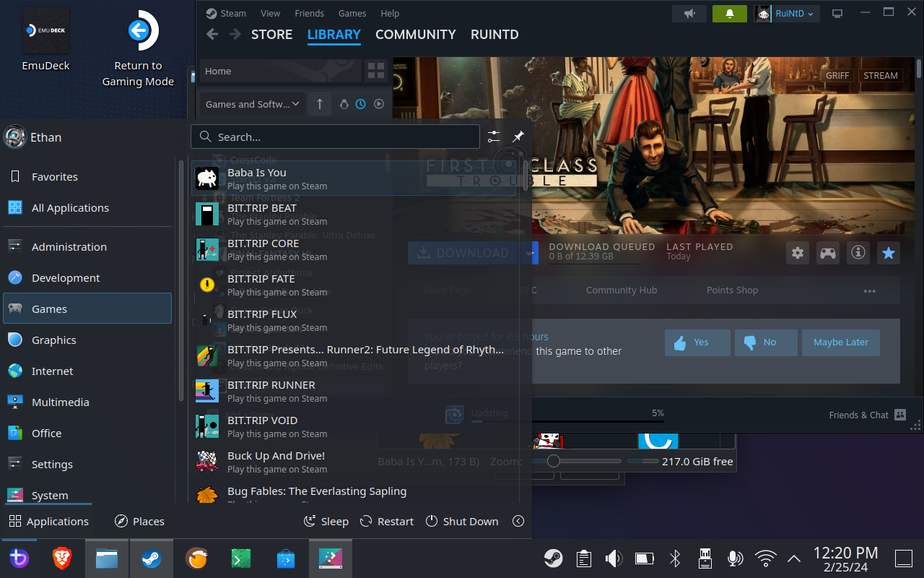Click the Restart button
Screen dimensions: 924x578
point(387,521)
